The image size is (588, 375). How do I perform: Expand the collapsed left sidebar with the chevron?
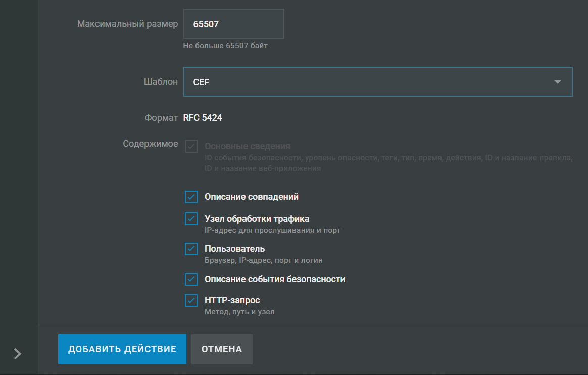pos(18,354)
